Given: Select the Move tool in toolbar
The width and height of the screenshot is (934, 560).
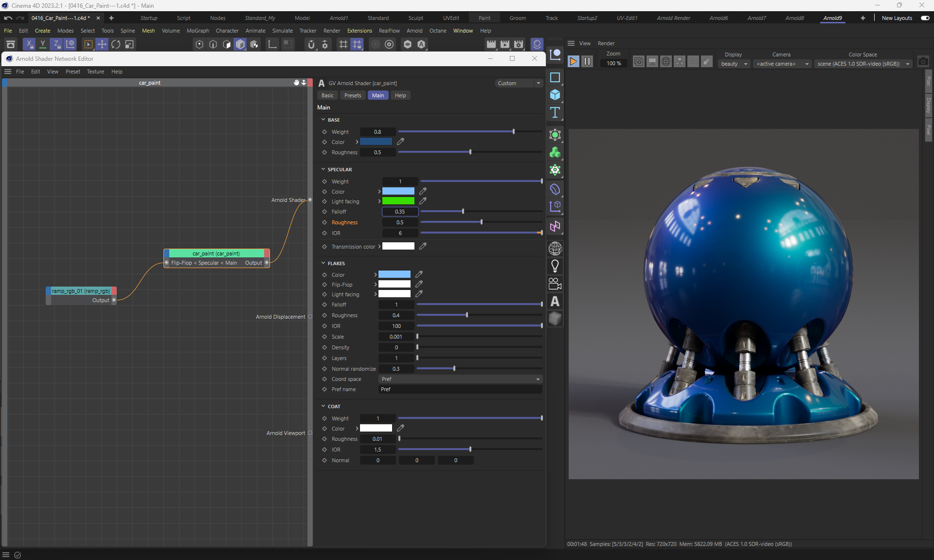Looking at the screenshot, I should (102, 44).
